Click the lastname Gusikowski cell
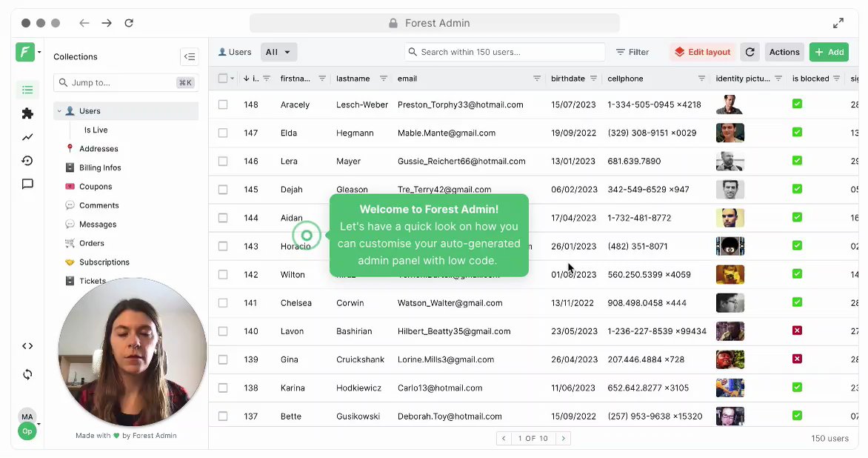Screen dimensions: 868x458 point(358,416)
